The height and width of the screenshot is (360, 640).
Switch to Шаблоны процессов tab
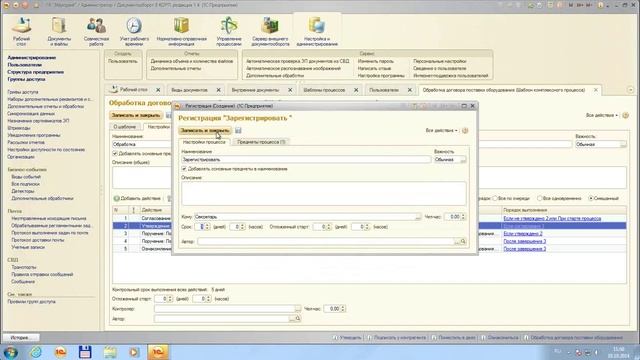coord(324,90)
